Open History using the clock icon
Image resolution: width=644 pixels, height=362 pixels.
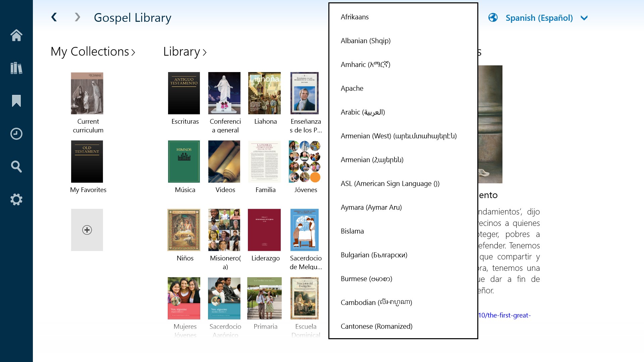point(16,134)
